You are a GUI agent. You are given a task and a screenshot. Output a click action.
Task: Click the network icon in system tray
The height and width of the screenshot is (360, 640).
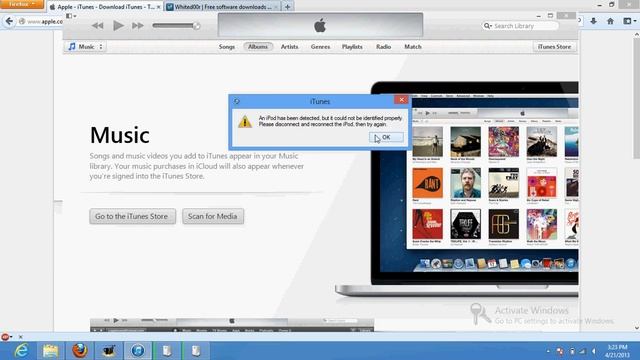582,351
